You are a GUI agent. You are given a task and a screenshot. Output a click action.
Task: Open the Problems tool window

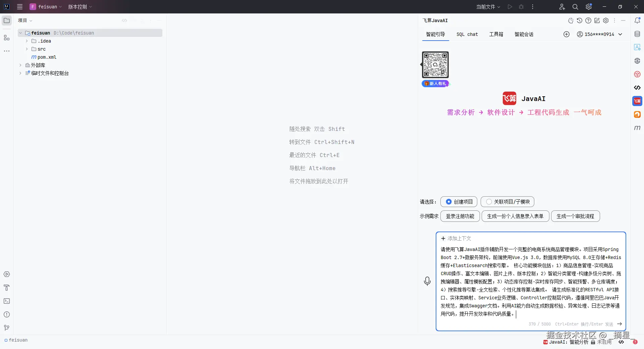7,314
